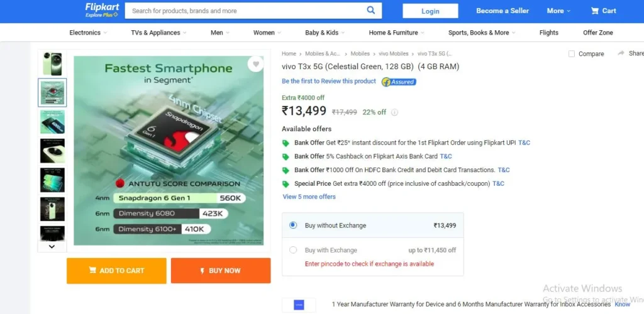Click the Share arrow icon
Screen dimensions: 644x314
pos(621,53)
